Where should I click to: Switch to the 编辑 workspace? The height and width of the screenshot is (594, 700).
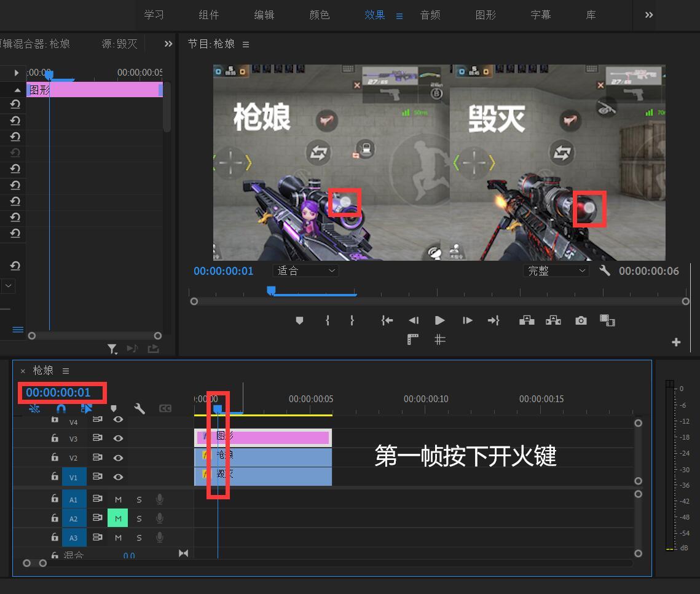[x=264, y=15]
